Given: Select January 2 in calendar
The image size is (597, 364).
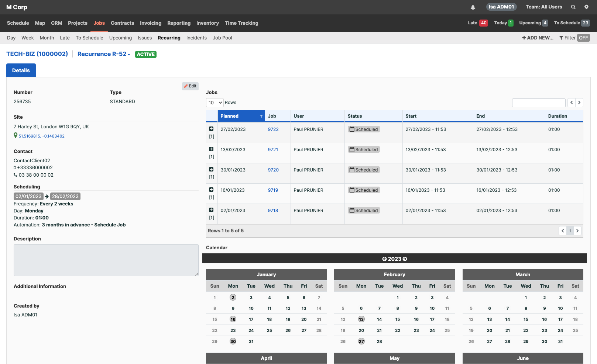Looking at the screenshot, I should point(233,298).
